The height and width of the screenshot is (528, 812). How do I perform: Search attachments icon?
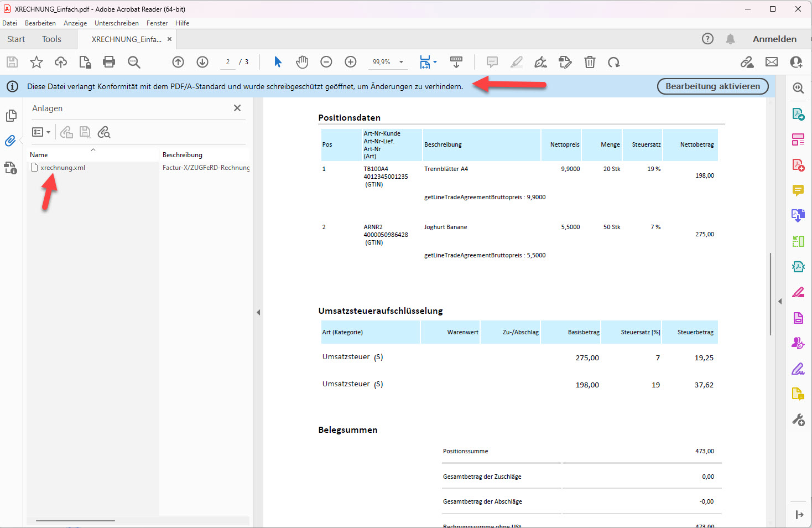[104, 132]
